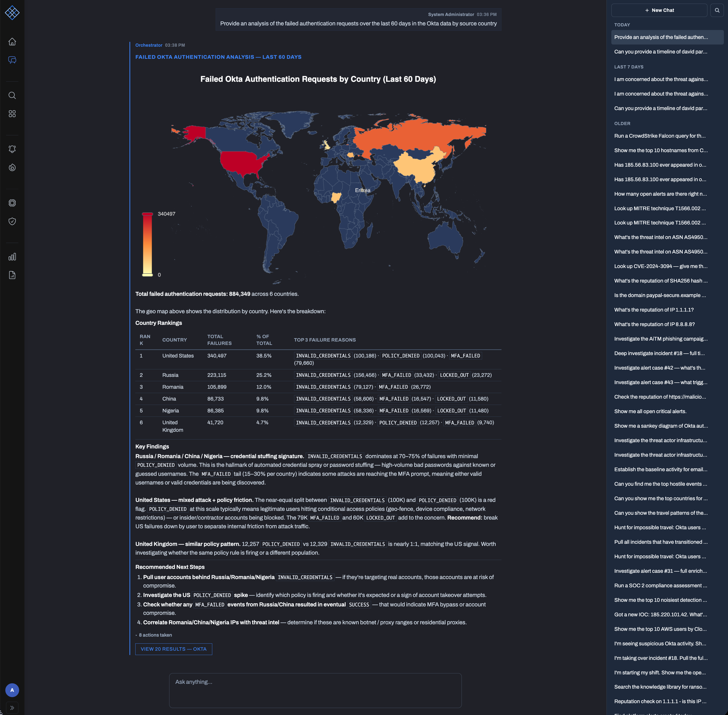Open chat 'Investigate the AiTM phishing campaig...'
Screen dimensions: 728x715
click(x=667, y=339)
